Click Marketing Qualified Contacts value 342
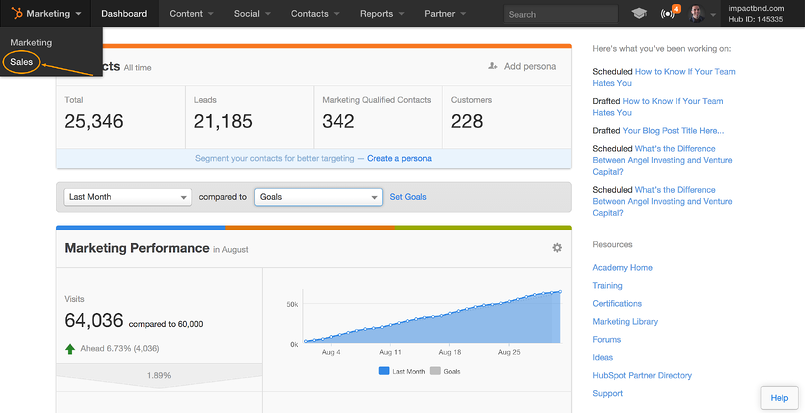 338,121
